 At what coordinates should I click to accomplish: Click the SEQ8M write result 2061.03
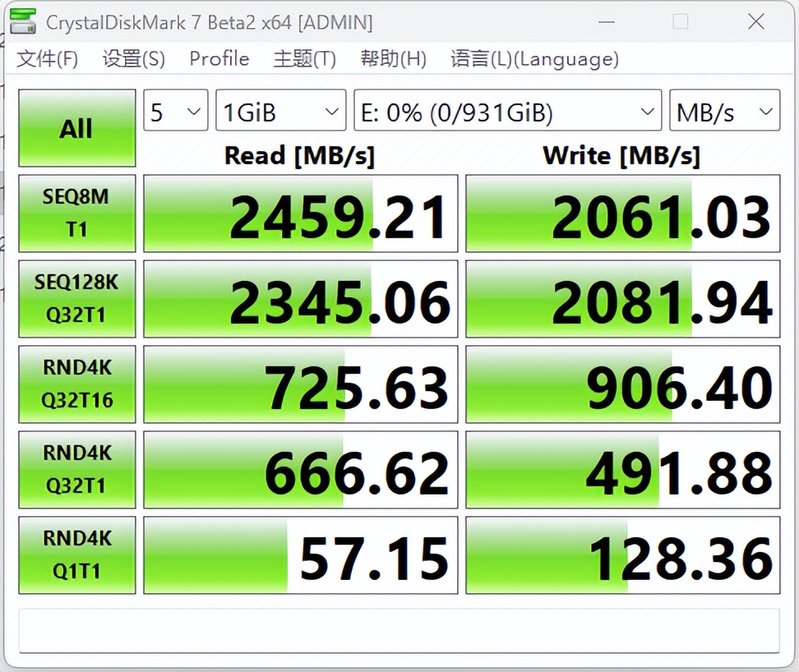click(x=623, y=214)
